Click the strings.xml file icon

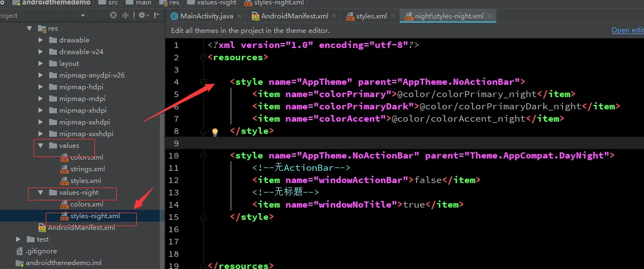[x=64, y=169]
